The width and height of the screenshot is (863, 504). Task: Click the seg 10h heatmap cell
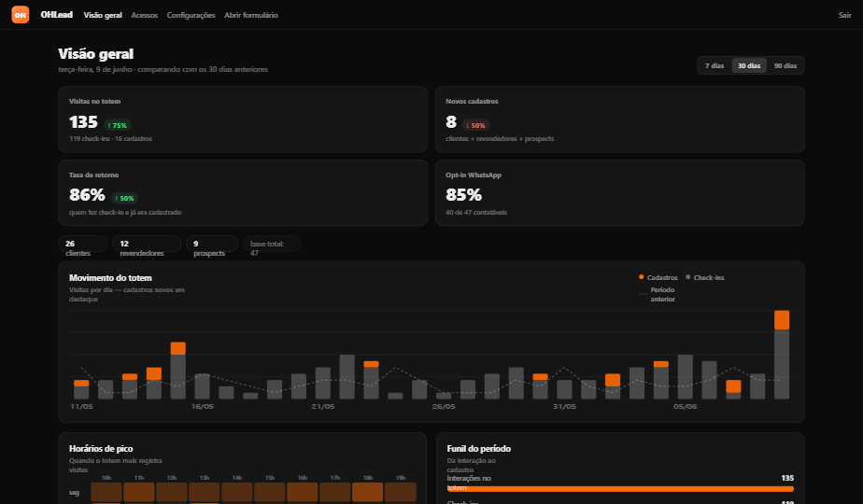point(106,492)
